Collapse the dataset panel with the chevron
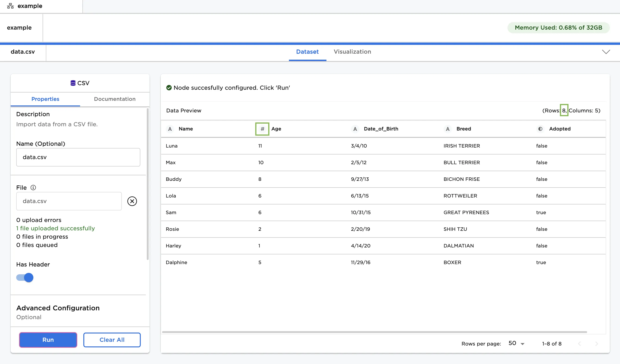Viewport: 620px width, 364px height. pyautogui.click(x=606, y=52)
